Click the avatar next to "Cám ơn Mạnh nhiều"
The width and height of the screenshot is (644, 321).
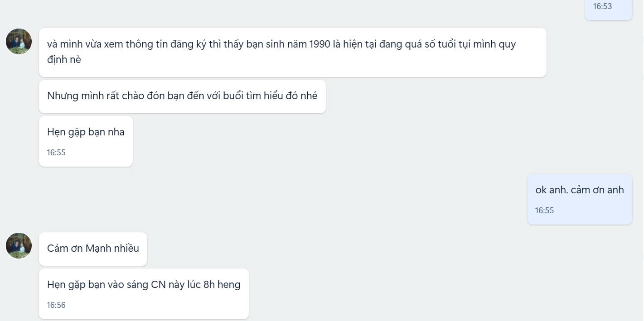(x=19, y=246)
